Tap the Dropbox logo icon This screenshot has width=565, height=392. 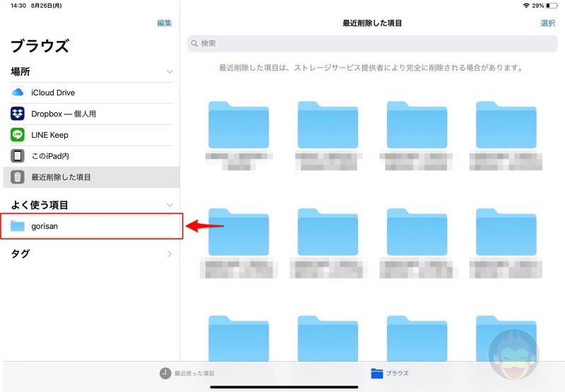[x=17, y=114]
